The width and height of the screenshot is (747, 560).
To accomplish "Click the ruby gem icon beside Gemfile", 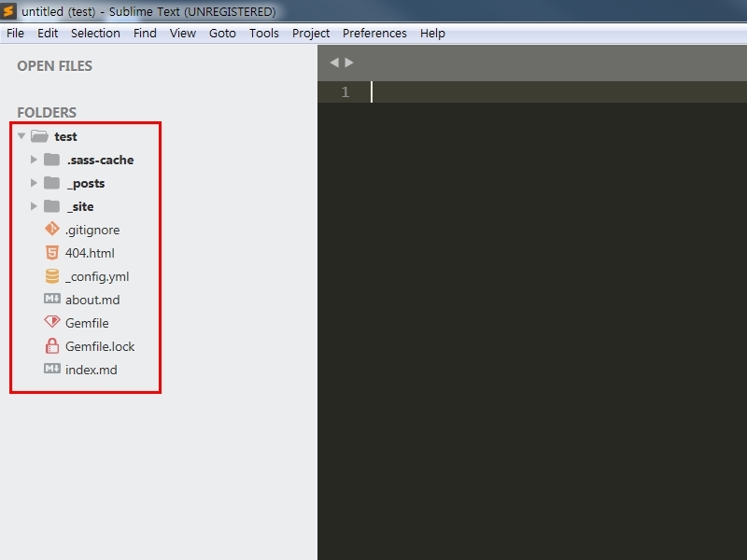I will pos(51,323).
